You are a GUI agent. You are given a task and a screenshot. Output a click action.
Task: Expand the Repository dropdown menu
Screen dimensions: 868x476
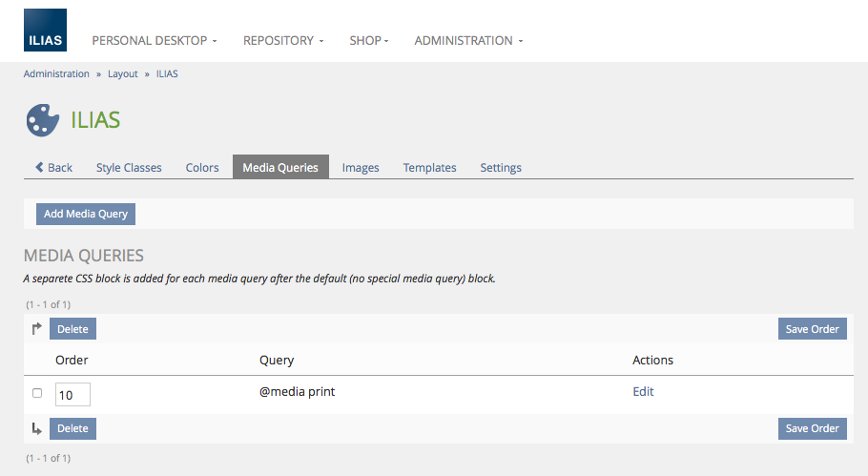[x=282, y=41]
